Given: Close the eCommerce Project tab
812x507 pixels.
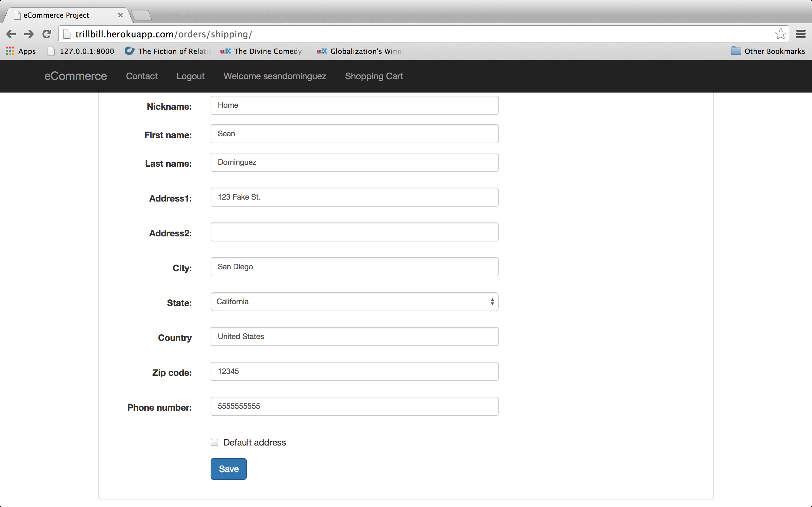Looking at the screenshot, I should coord(121,15).
